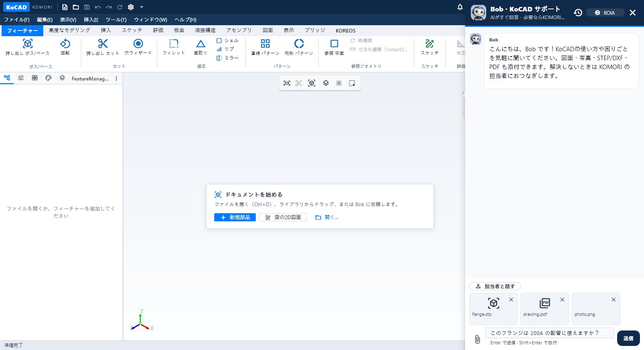Expand the quick access dropdown arrow

[x=141, y=7]
